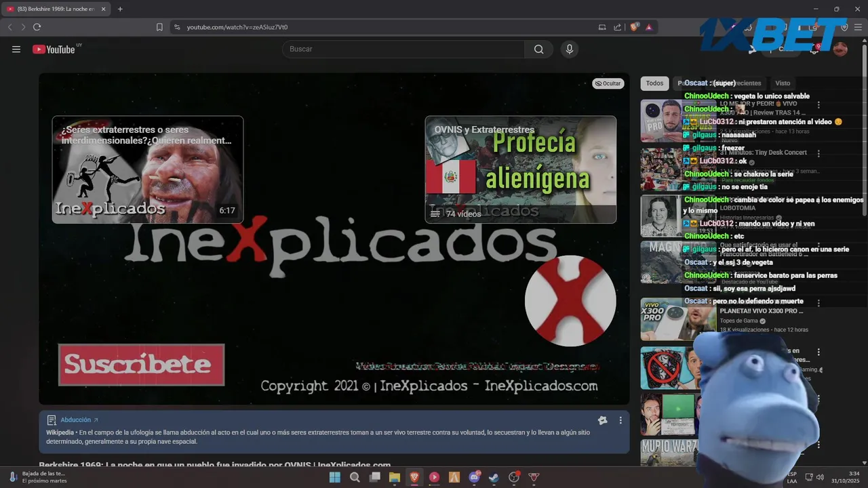Open the Abducción Wikipedia link
This screenshot has height=488, width=868.
point(79,420)
